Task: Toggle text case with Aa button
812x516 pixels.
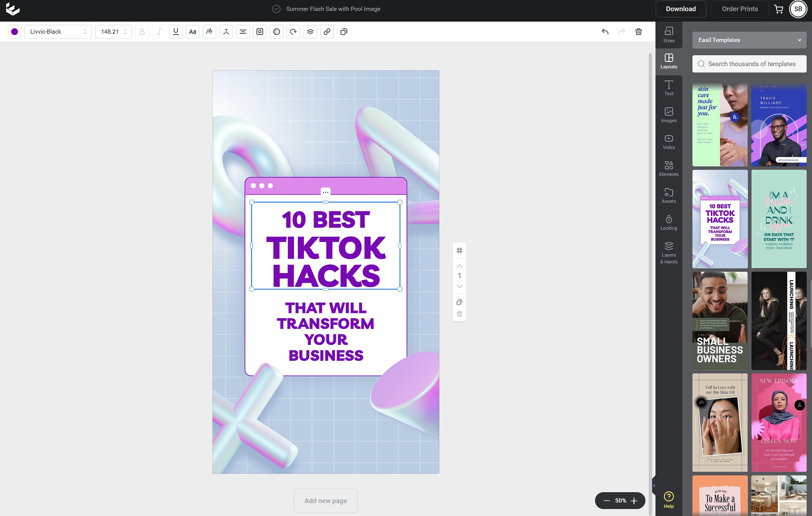Action: click(x=193, y=32)
